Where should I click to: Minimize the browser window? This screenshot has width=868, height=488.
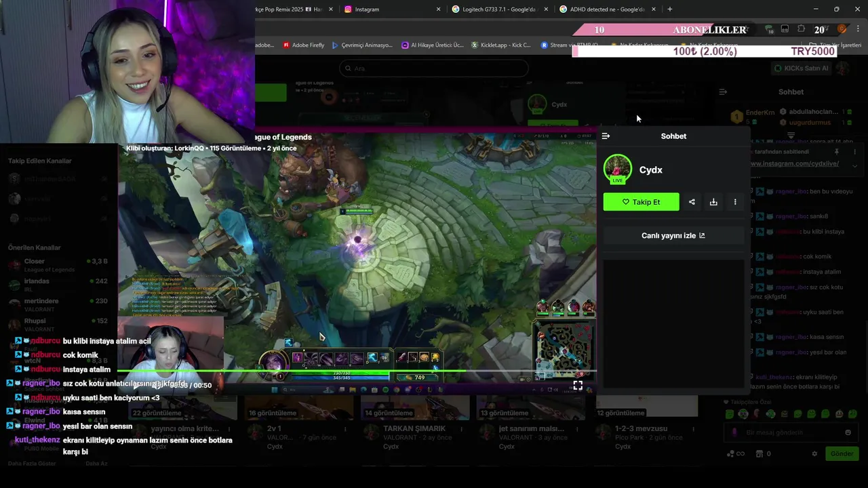pos(816,9)
